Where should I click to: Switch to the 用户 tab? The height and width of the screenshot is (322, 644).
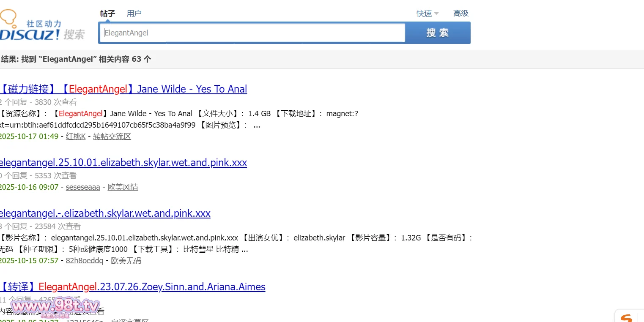[134, 14]
